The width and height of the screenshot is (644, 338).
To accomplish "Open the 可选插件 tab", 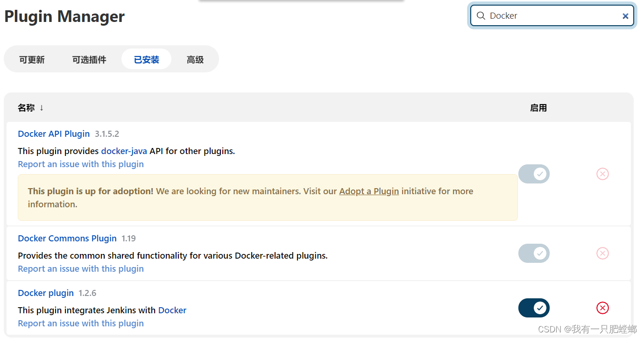I will tap(89, 60).
